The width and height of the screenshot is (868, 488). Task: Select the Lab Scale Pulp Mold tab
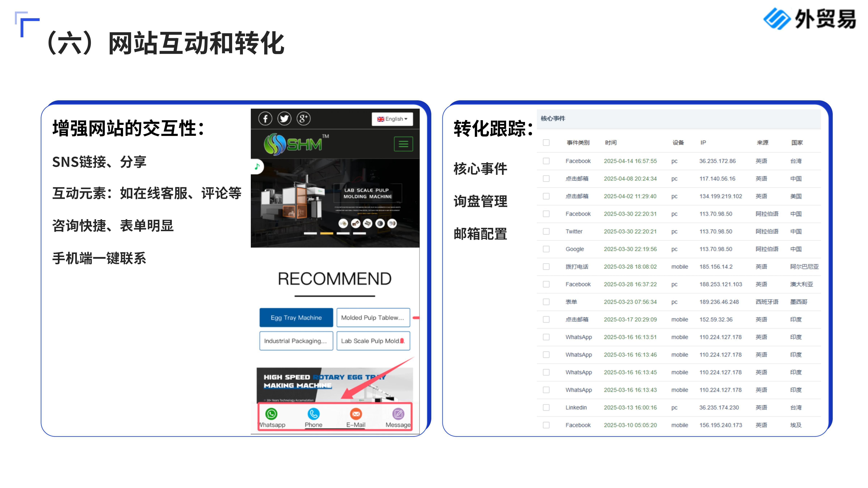point(373,341)
